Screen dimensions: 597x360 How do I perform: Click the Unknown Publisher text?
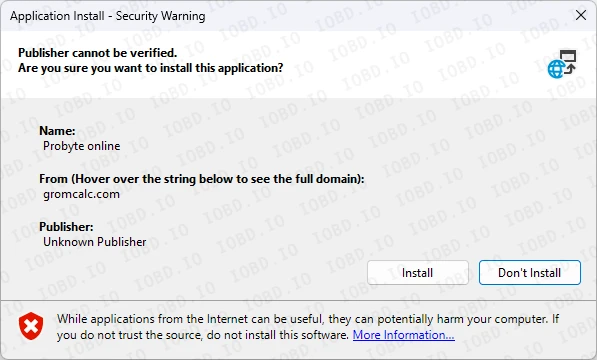(95, 242)
